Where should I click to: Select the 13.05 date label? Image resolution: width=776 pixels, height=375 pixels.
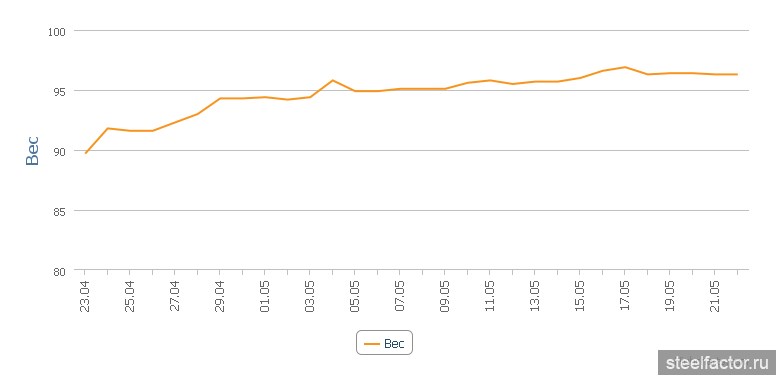tap(535, 297)
